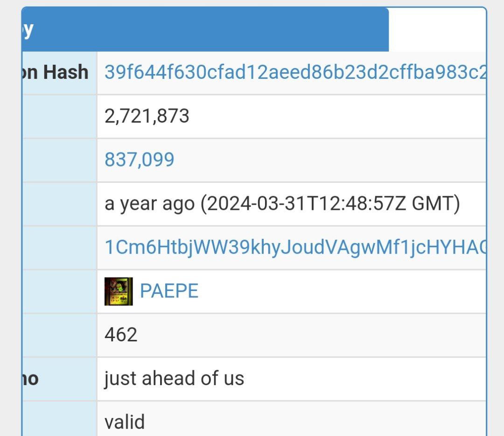Click the memo row label cell
Image resolution: width=504 pixels, height=436 pixels.
[59, 379]
